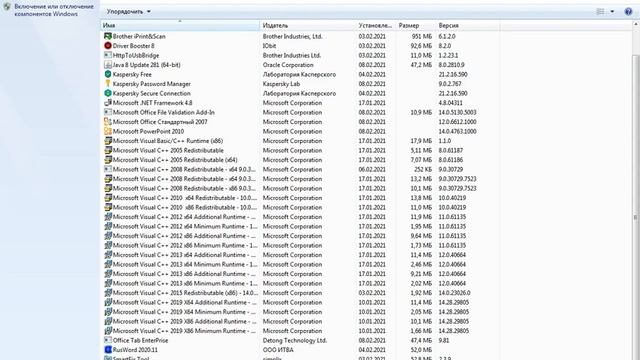
Task: Click the Detong Technology Ltd. publisher cell
Action: (x=295, y=340)
